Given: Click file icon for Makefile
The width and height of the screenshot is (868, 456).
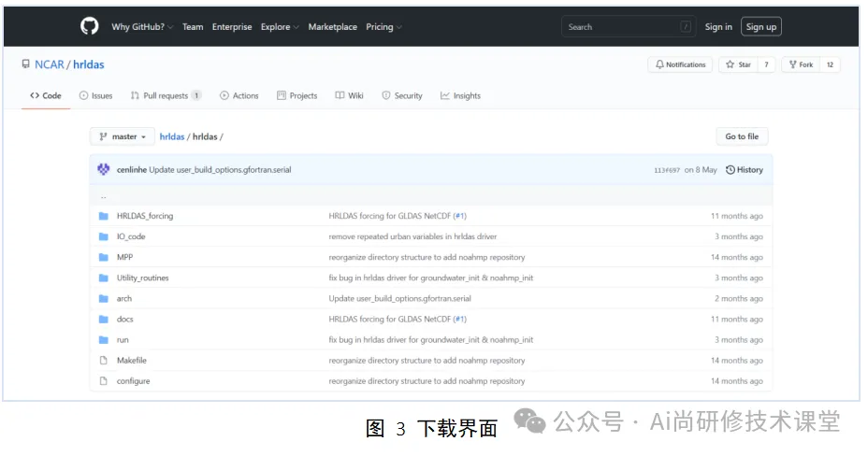Looking at the screenshot, I should point(104,361).
